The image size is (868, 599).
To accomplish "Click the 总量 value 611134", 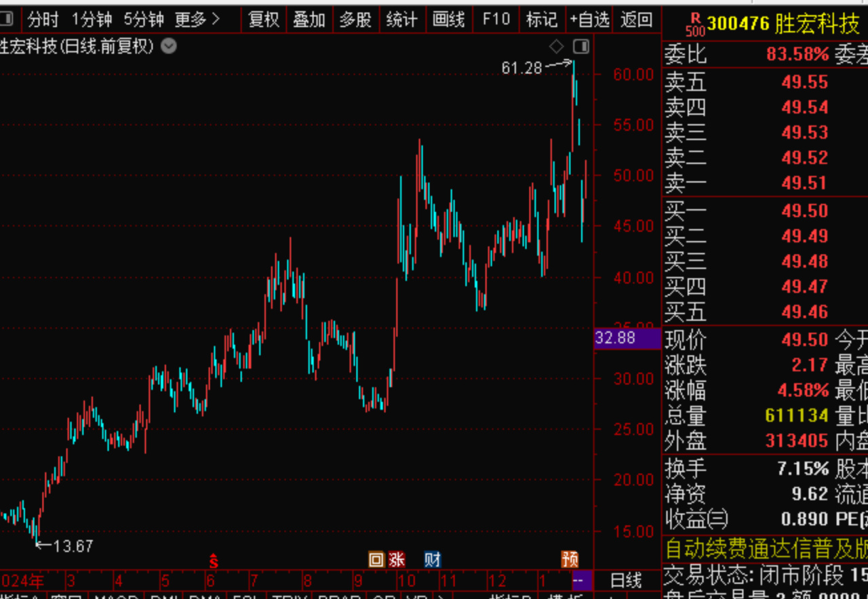I will [x=797, y=415].
